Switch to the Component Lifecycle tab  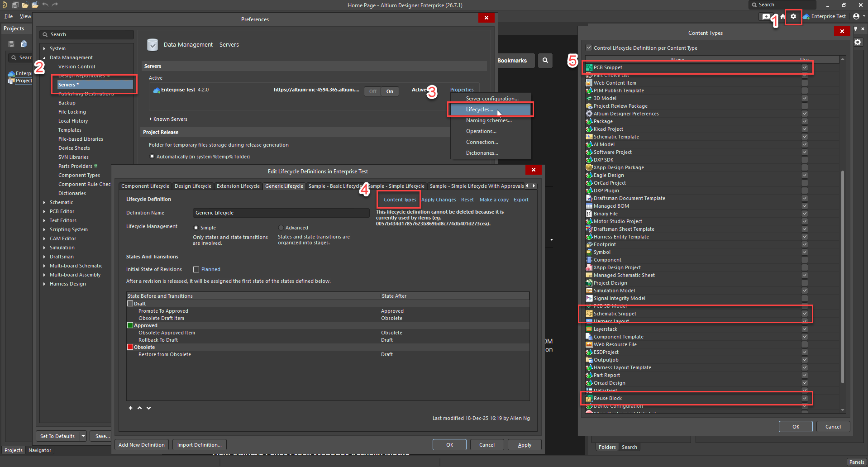[x=145, y=186]
